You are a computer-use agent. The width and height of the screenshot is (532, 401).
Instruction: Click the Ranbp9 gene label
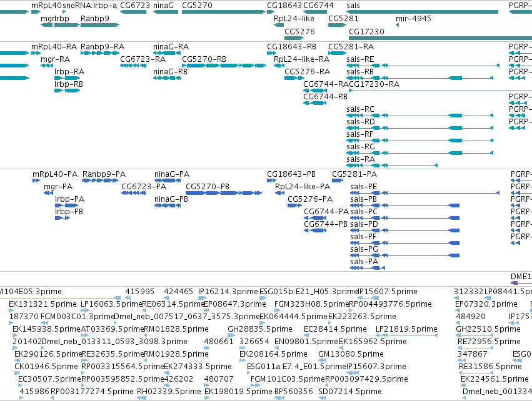(94, 18)
